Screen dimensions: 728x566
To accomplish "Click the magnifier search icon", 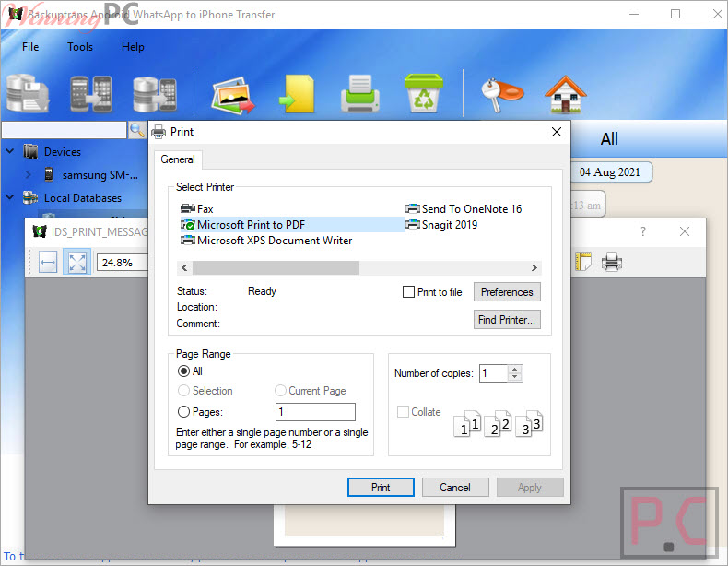I will click(137, 130).
